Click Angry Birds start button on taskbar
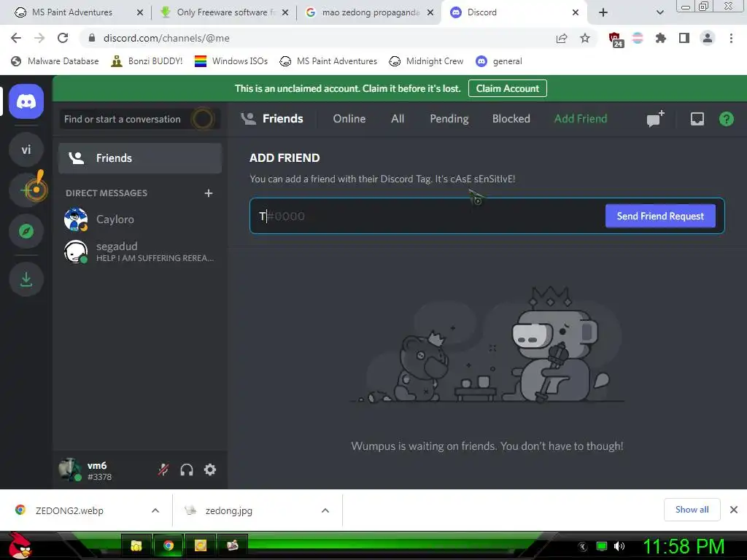 coord(19,545)
